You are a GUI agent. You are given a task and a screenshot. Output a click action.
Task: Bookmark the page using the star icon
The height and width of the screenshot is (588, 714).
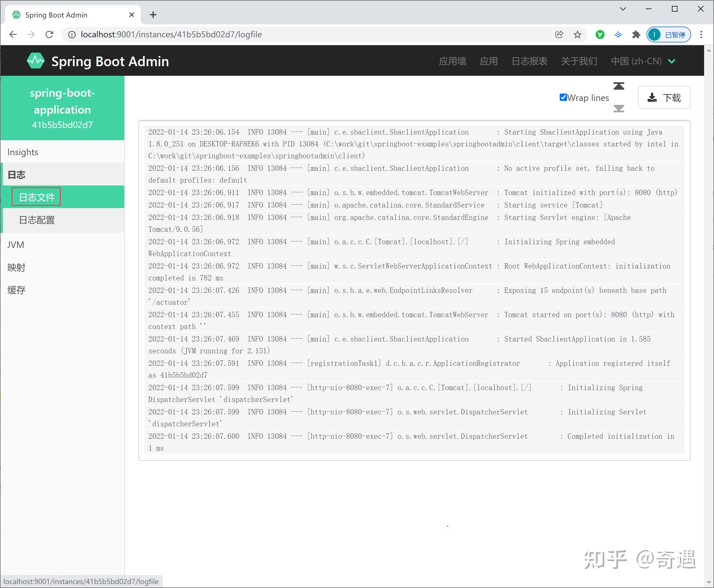pyautogui.click(x=577, y=34)
